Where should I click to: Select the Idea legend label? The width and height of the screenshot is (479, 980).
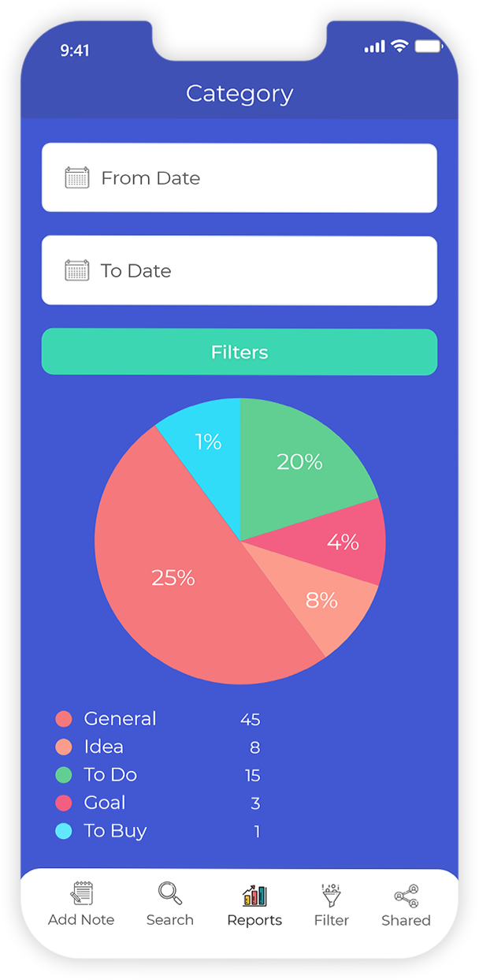(103, 747)
